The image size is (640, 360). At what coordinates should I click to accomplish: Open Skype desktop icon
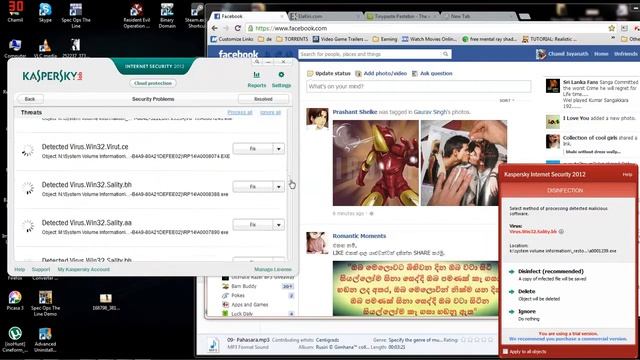tap(45, 10)
